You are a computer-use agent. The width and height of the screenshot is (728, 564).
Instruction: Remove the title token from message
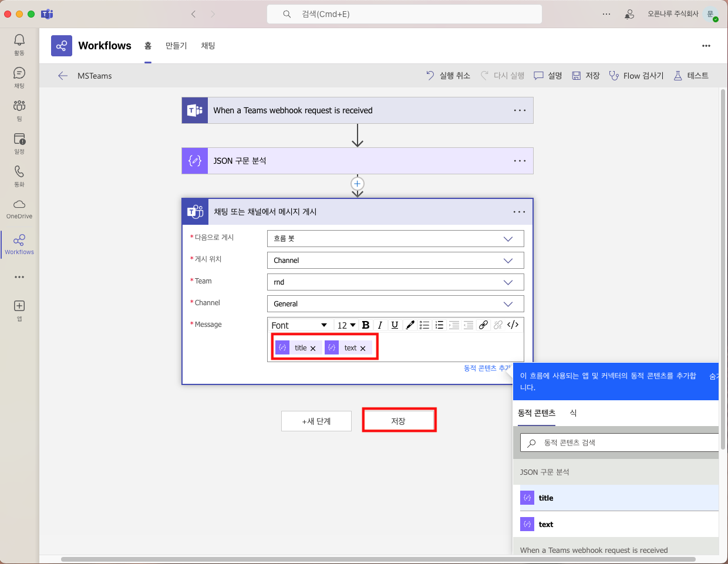click(313, 349)
